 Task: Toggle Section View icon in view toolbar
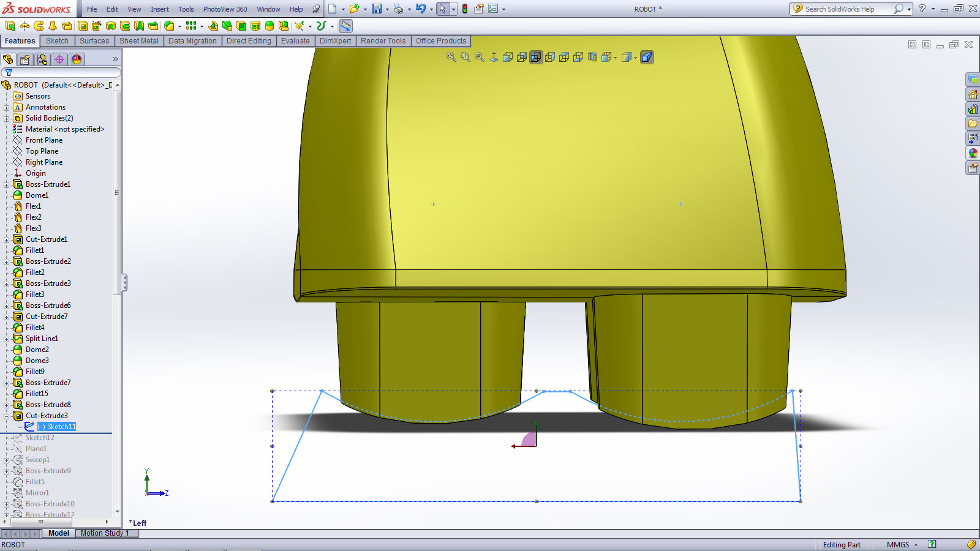click(592, 57)
